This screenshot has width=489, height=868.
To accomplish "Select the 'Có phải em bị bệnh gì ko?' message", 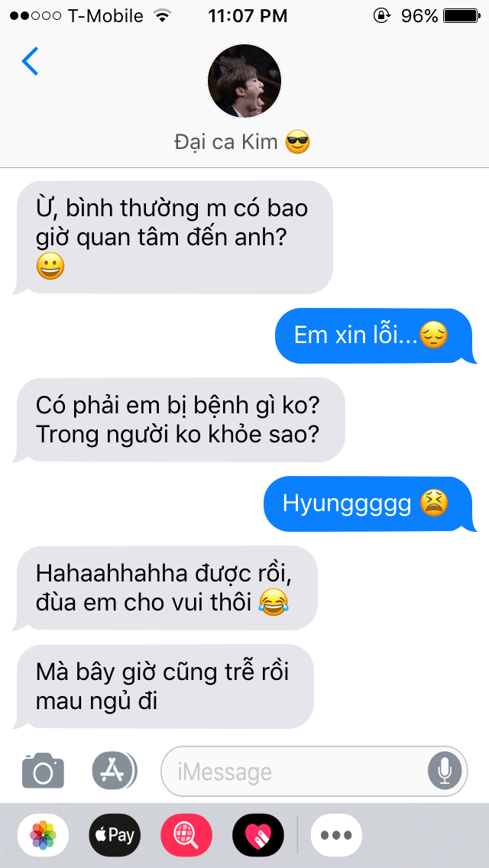I will coord(178,419).
